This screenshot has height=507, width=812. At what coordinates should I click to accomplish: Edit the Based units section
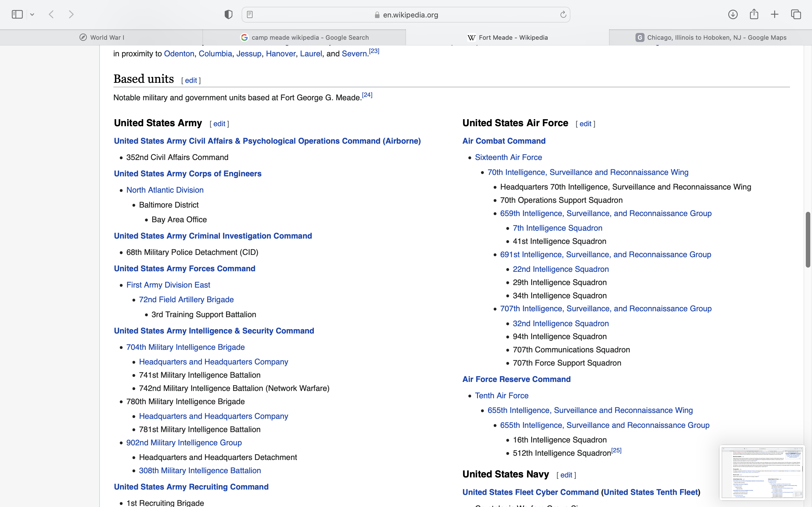coord(191,81)
